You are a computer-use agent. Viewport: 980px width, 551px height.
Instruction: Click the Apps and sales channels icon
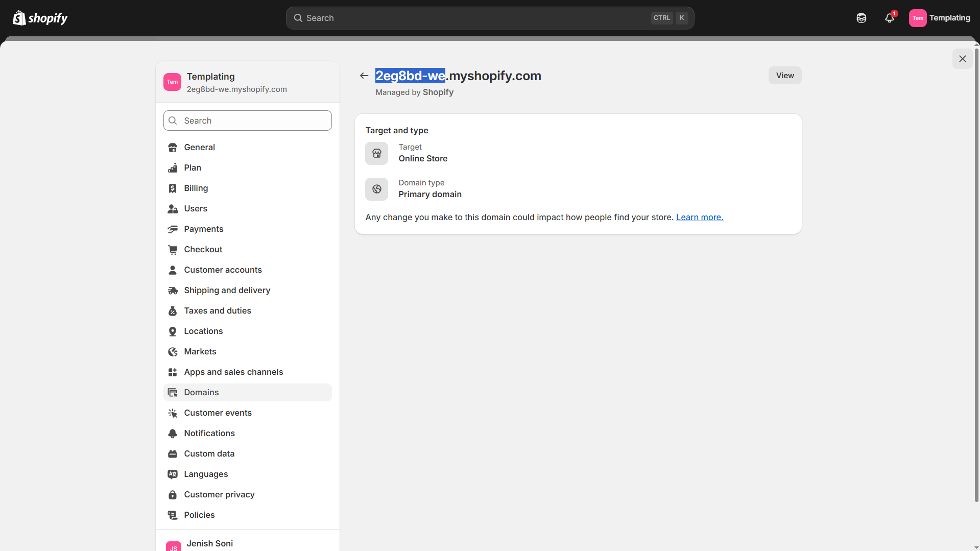[x=173, y=372]
